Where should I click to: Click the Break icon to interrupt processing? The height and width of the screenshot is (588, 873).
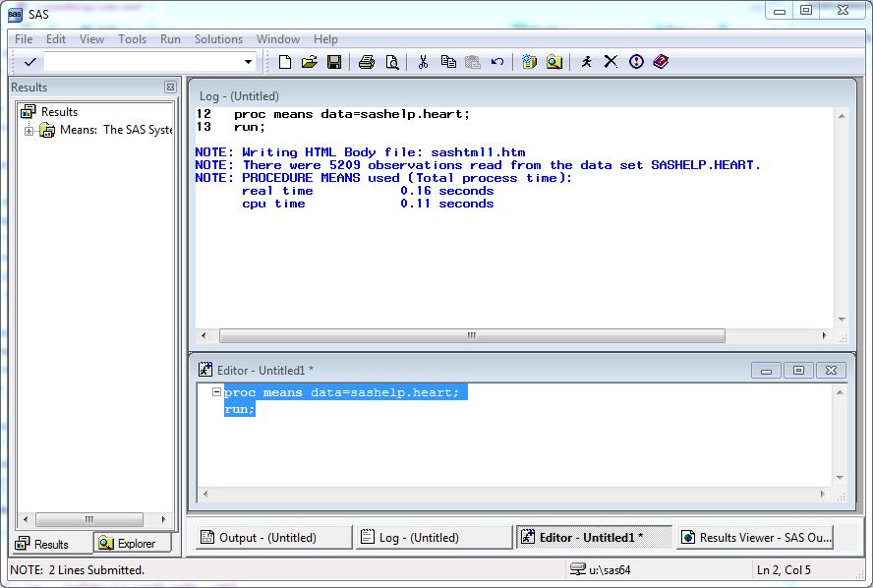(x=637, y=61)
